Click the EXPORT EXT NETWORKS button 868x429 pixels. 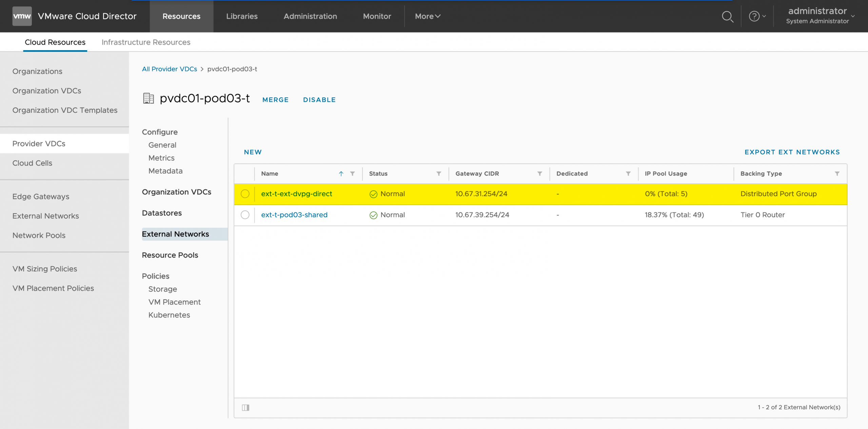click(792, 152)
